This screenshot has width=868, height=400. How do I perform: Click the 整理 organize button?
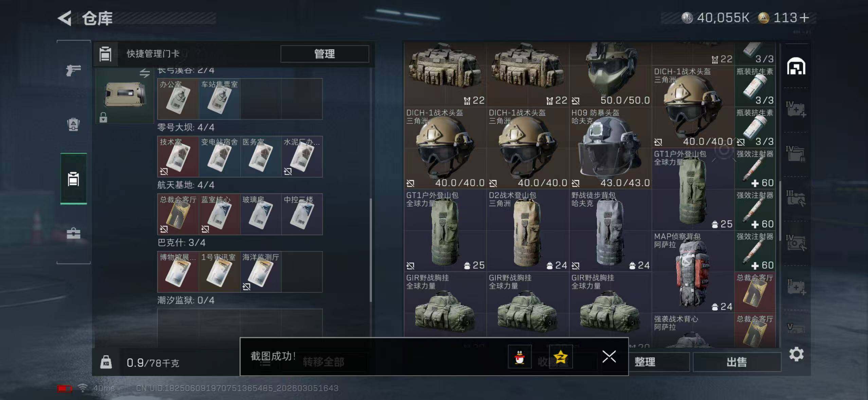(x=645, y=362)
